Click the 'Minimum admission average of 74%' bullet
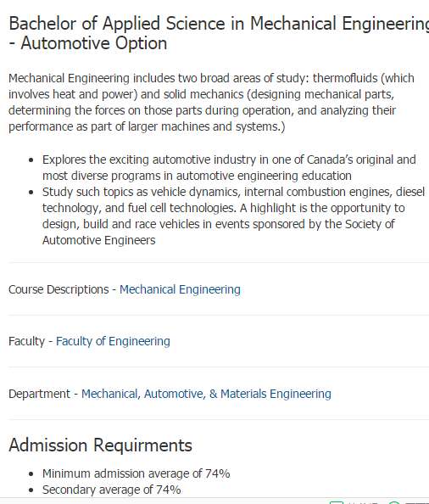The image size is (429, 504). [136, 473]
